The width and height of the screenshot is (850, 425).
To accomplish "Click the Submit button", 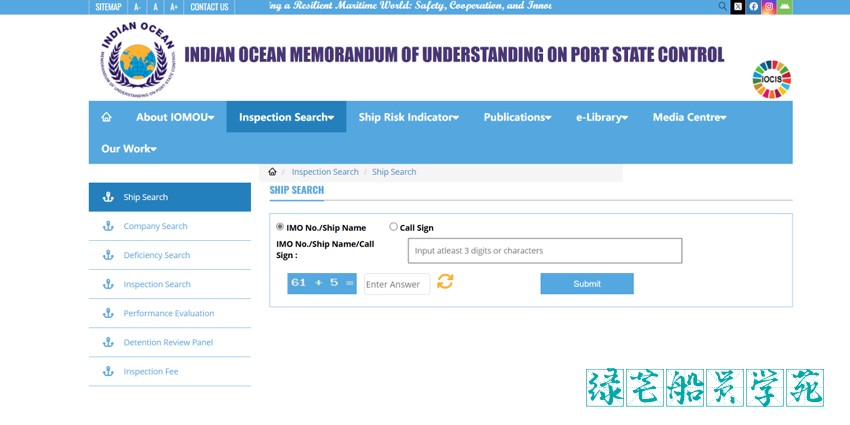I will (x=587, y=284).
